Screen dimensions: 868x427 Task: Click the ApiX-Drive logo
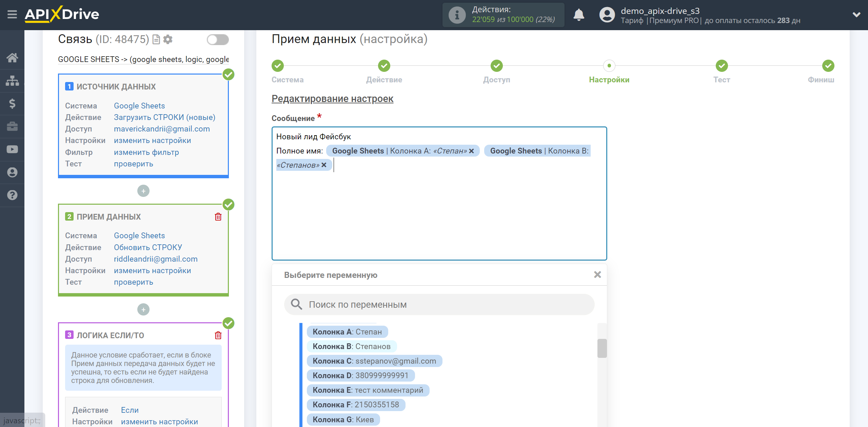coord(62,14)
